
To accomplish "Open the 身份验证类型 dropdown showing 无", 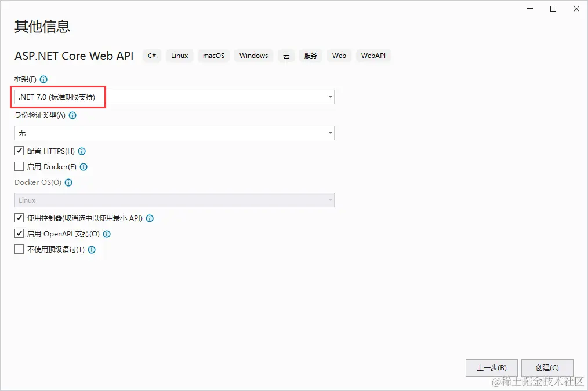I will pyautogui.click(x=175, y=133).
